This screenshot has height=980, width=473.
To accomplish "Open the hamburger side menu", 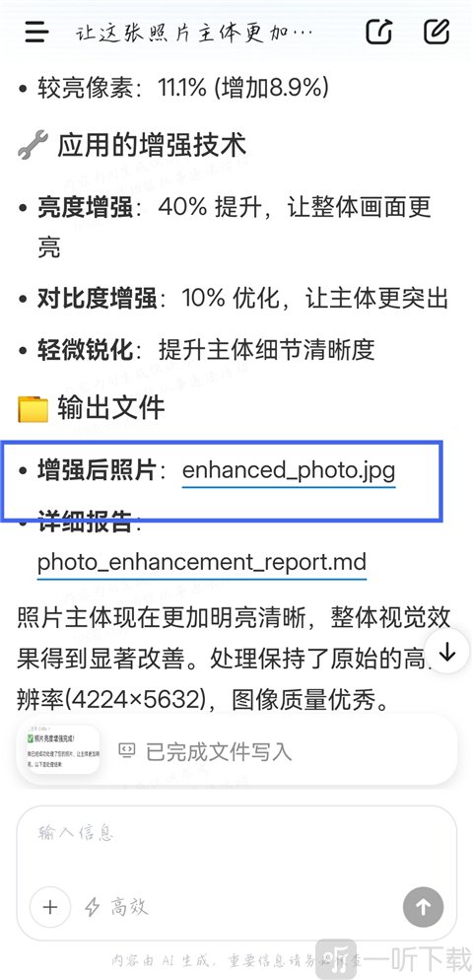I will (x=36, y=32).
